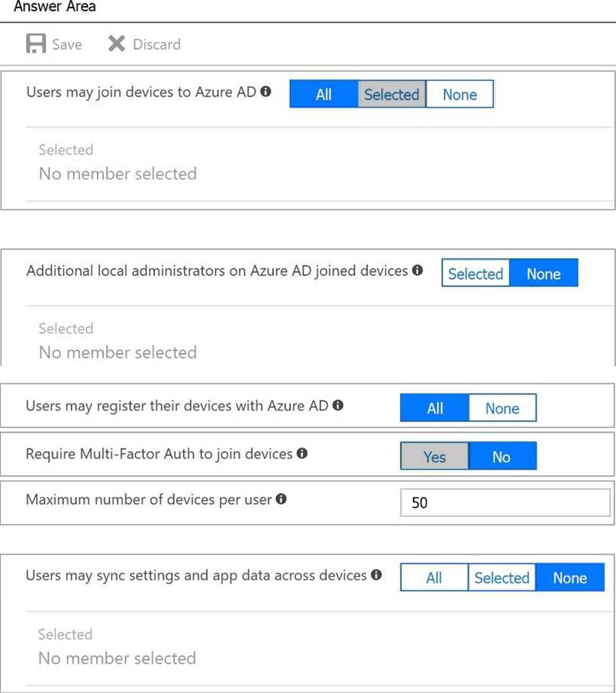
Task: Click the maximum devices per user field
Action: coord(505,502)
